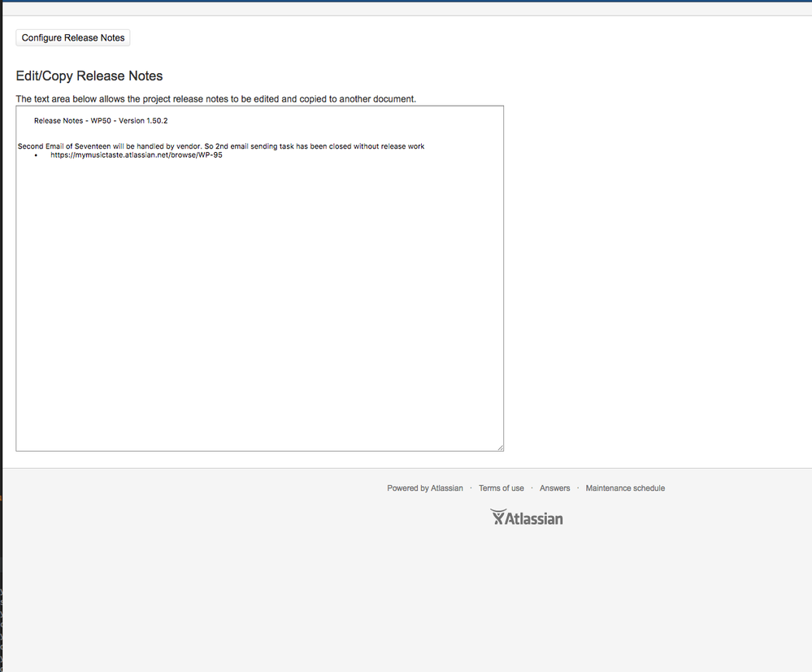Click the 'Second Email of Seventeen' sentence

[x=221, y=146]
